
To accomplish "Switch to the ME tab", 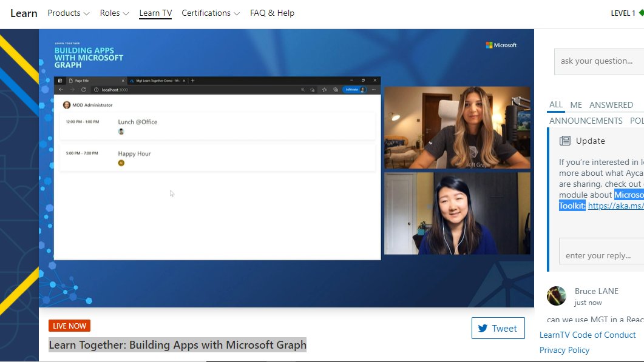I will [576, 105].
